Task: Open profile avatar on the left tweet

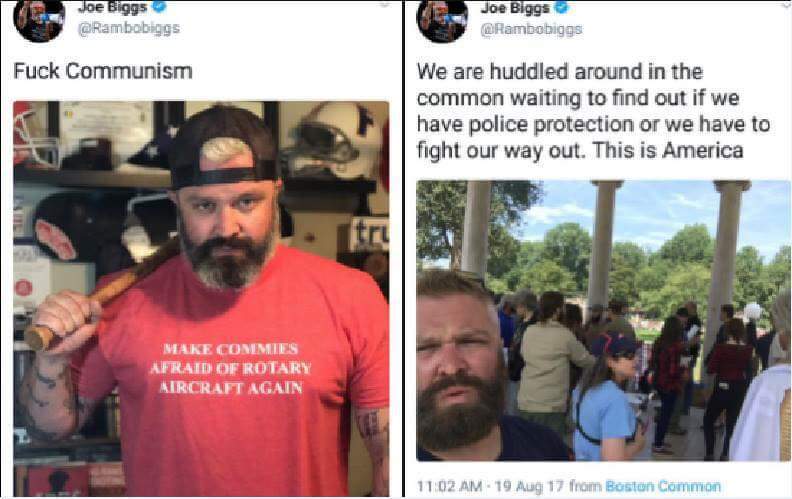Action: (40, 19)
